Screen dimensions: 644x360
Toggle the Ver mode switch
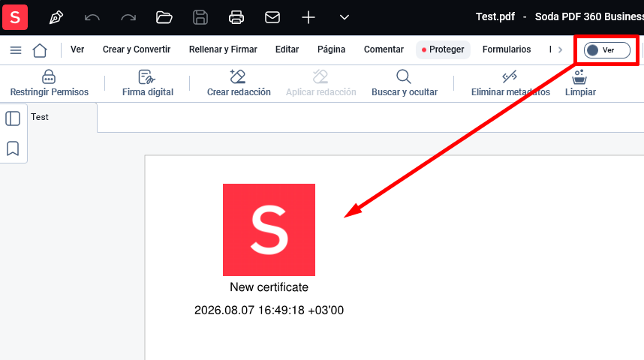point(607,50)
